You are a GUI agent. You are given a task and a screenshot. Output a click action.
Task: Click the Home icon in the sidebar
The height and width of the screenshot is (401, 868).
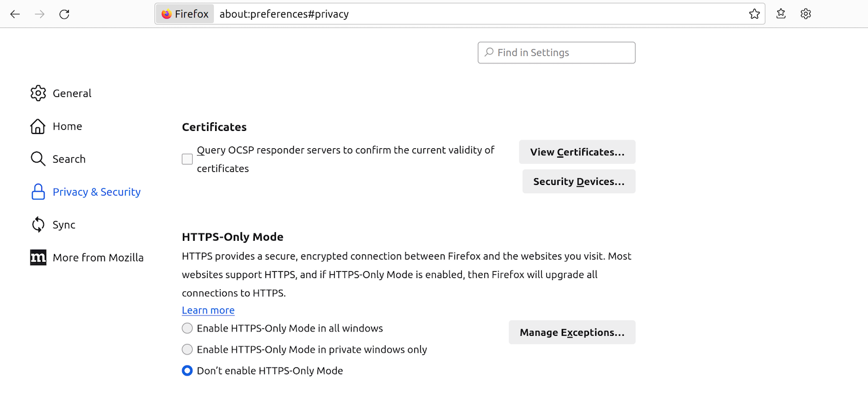pyautogui.click(x=38, y=126)
